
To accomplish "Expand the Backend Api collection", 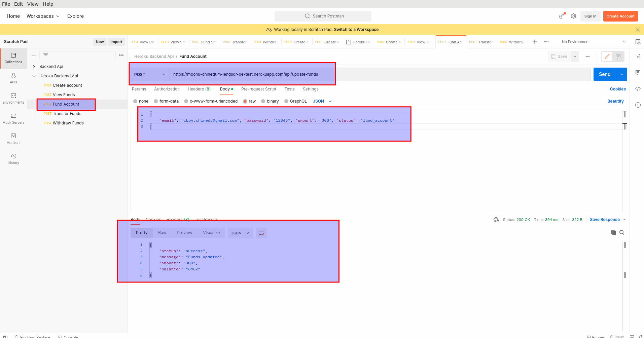I will point(34,67).
